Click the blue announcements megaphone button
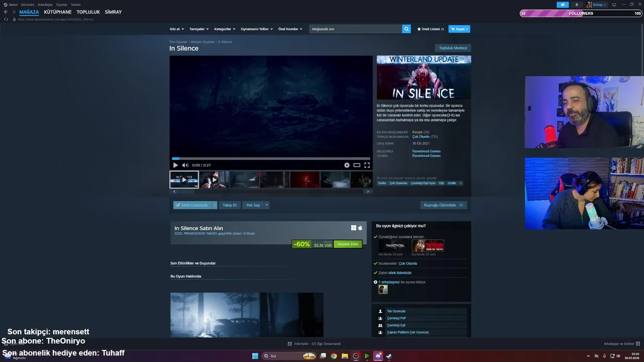The height and width of the screenshot is (362, 644). point(562,5)
